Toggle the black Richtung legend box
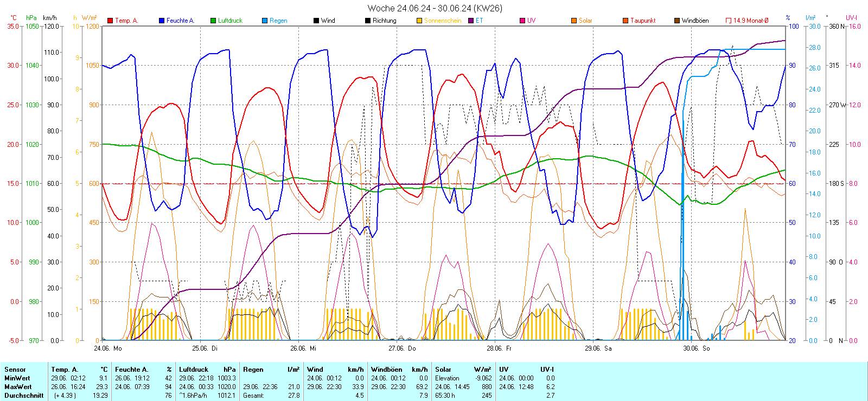The height and width of the screenshot is (401, 868). coord(368,21)
